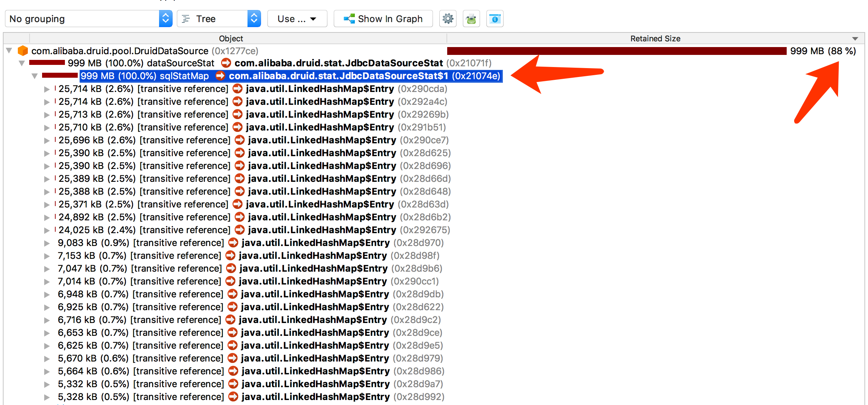Click reference arrow icon of entry 0x28d9a7
868x405 pixels.
click(x=233, y=384)
